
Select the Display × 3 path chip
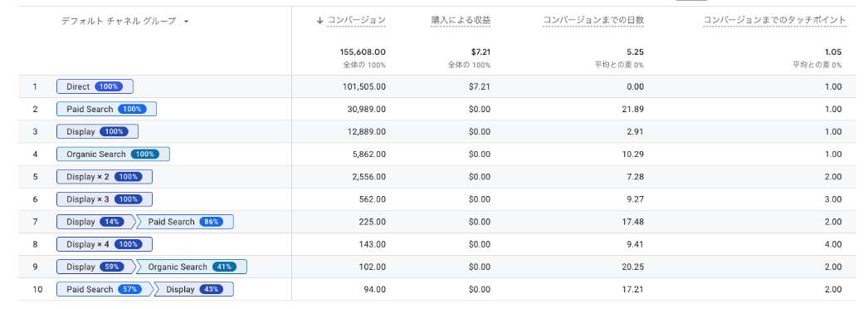coord(104,199)
